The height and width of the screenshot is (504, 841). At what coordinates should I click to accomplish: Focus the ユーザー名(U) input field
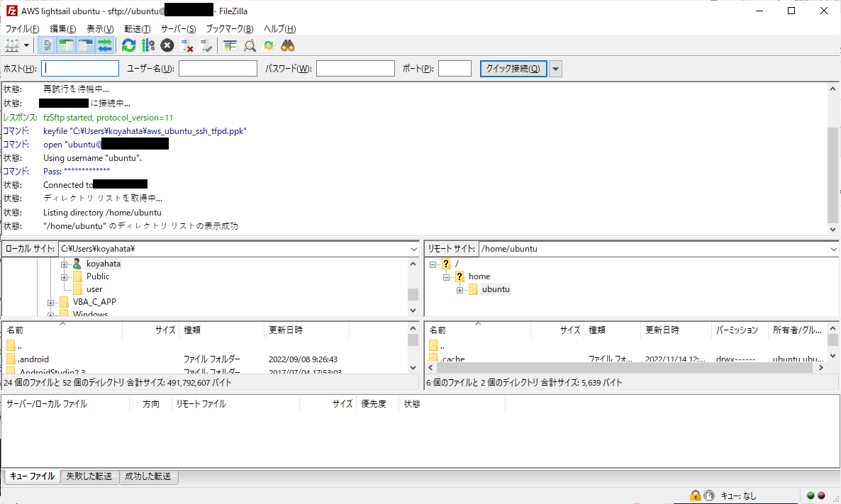[218, 69]
